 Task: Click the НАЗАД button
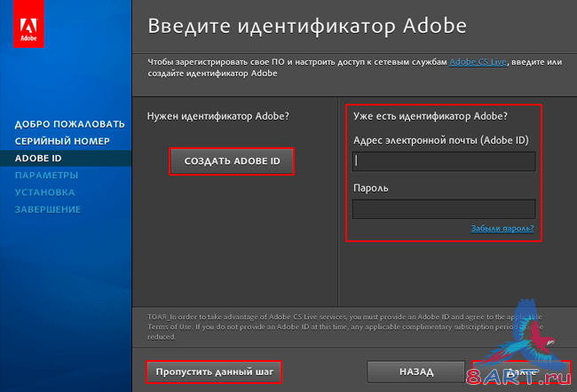coord(416,372)
